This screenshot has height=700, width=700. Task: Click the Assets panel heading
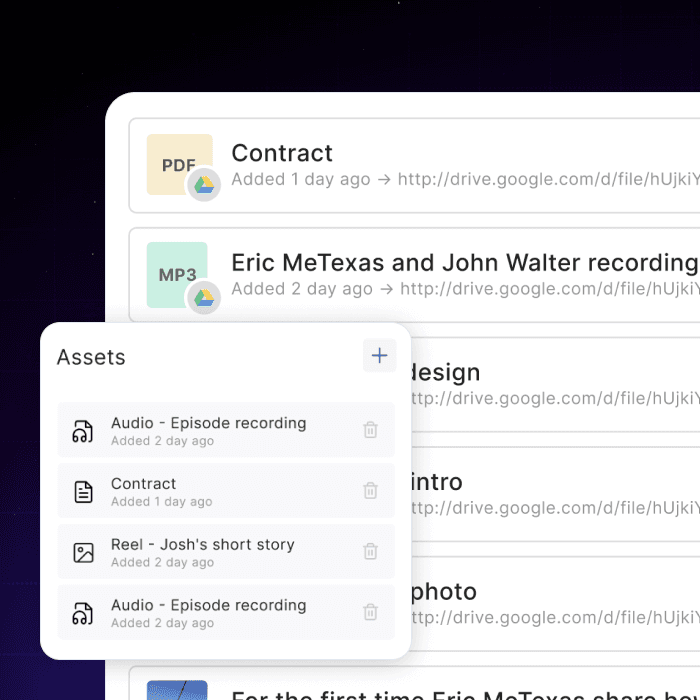click(91, 357)
